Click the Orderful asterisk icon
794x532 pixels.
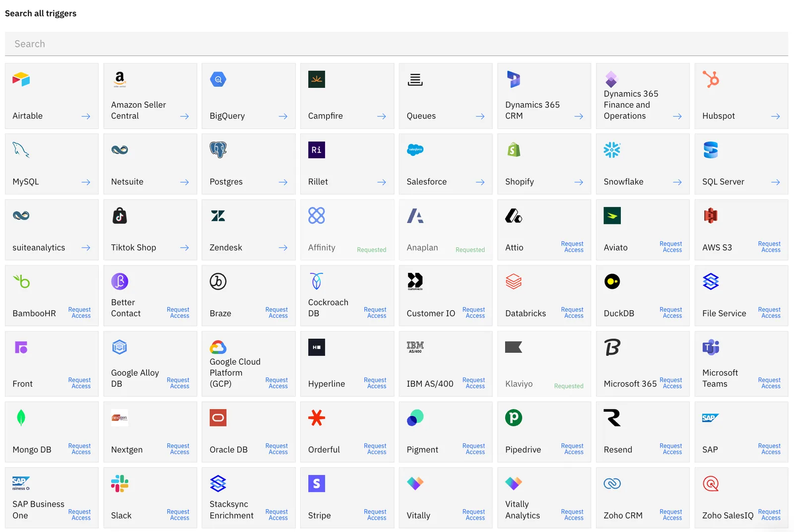[317, 418]
